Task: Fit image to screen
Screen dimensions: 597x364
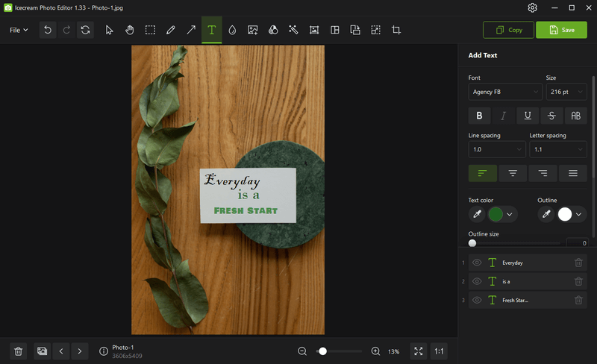Action: point(419,351)
